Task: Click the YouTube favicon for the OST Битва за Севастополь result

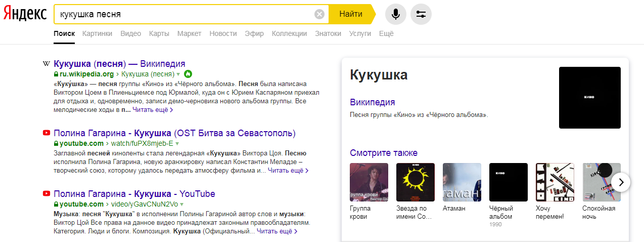Action: click(47, 133)
